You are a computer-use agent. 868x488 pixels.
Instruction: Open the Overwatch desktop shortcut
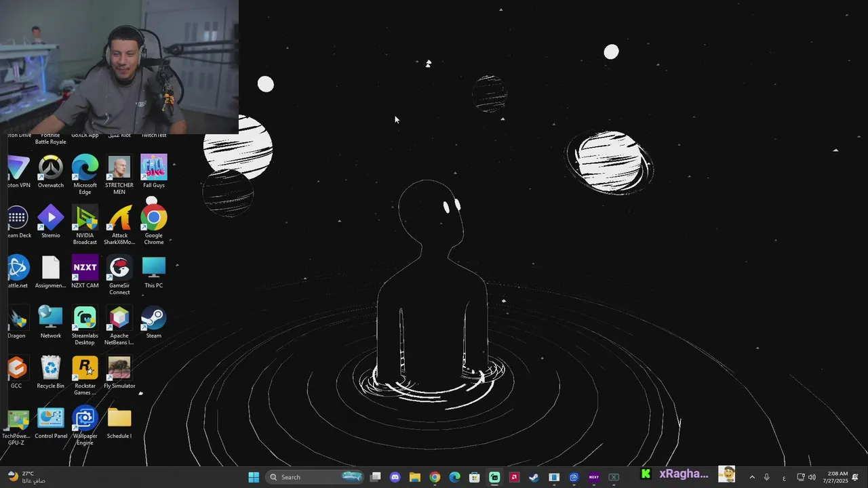(51, 171)
